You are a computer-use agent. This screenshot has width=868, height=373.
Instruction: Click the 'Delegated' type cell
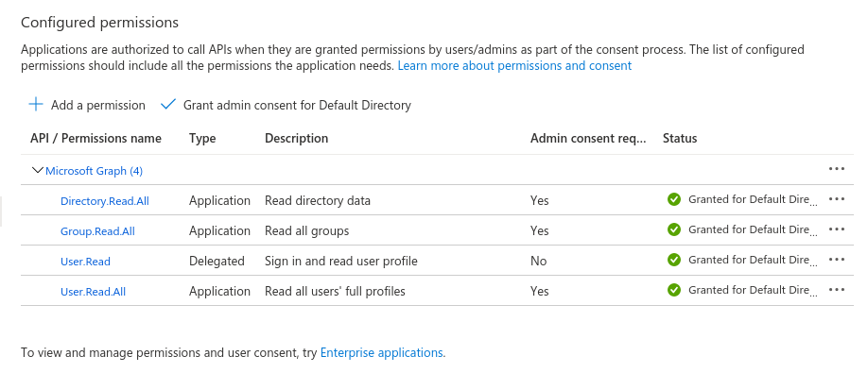pyautogui.click(x=217, y=261)
